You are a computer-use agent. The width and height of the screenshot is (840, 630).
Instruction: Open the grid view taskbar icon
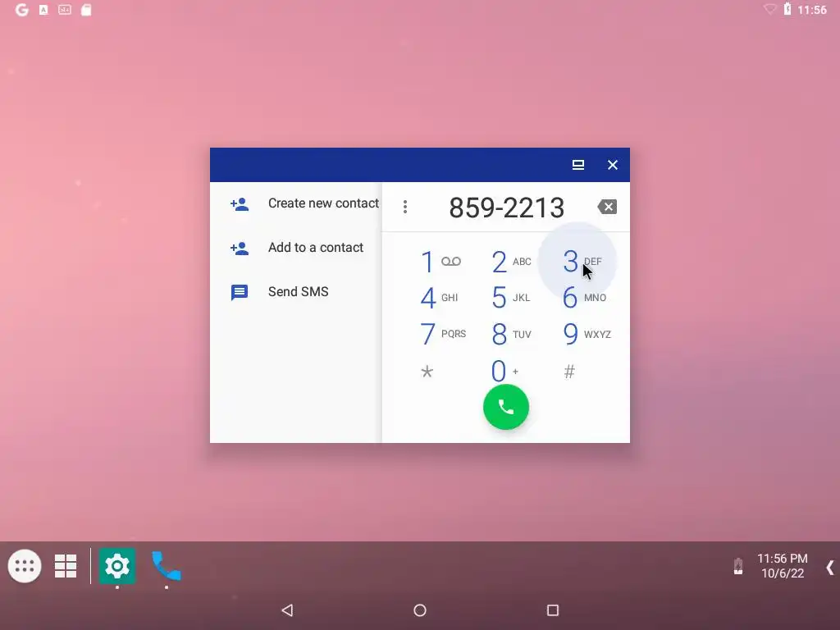click(x=66, y=566)
